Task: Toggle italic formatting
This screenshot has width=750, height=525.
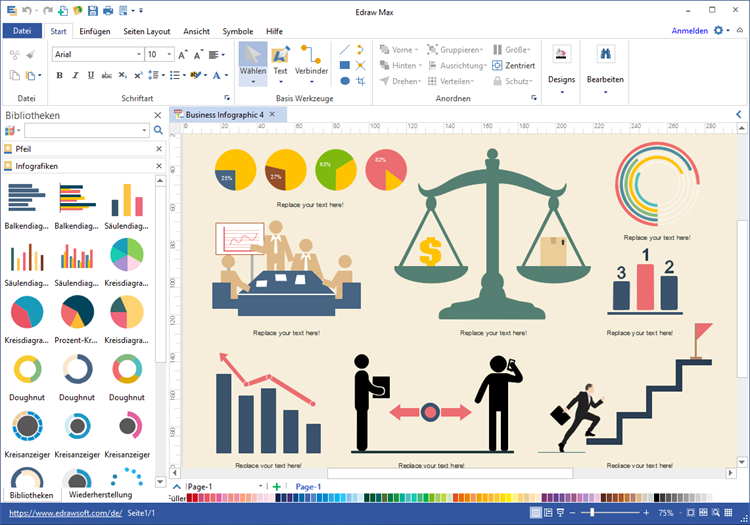Action: point(75,75)
